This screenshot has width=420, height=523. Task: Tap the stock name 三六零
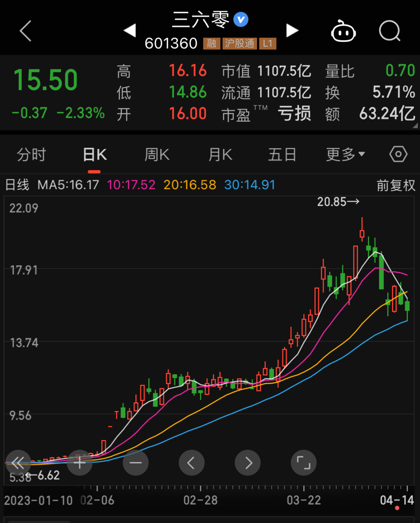201,19
